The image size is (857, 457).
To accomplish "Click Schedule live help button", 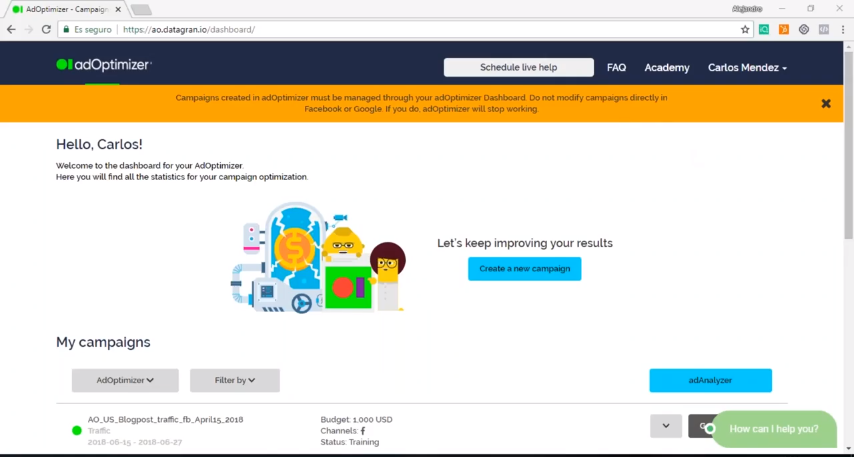I will [519, 67].
